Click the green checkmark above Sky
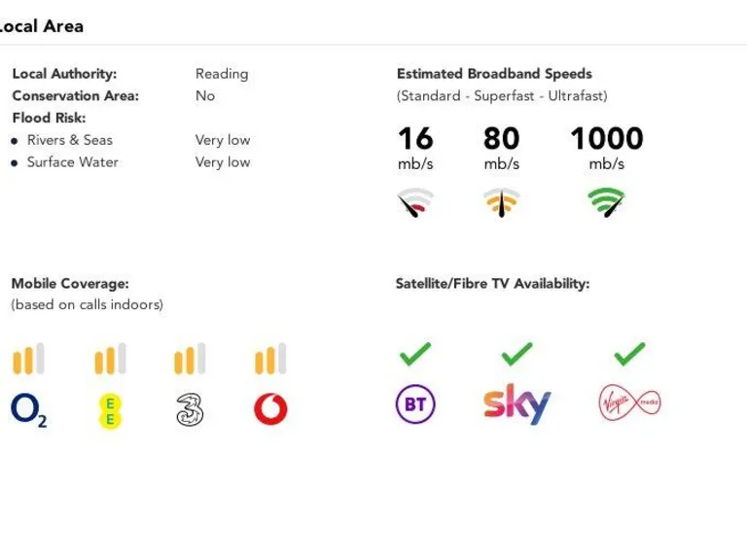Screen dimensions: 747x560 coord(516,354)
